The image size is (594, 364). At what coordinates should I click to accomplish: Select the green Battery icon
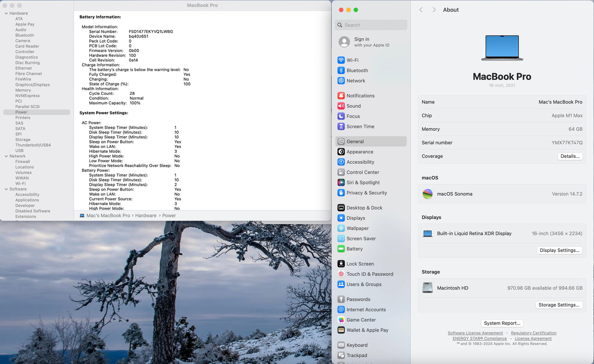341,249
